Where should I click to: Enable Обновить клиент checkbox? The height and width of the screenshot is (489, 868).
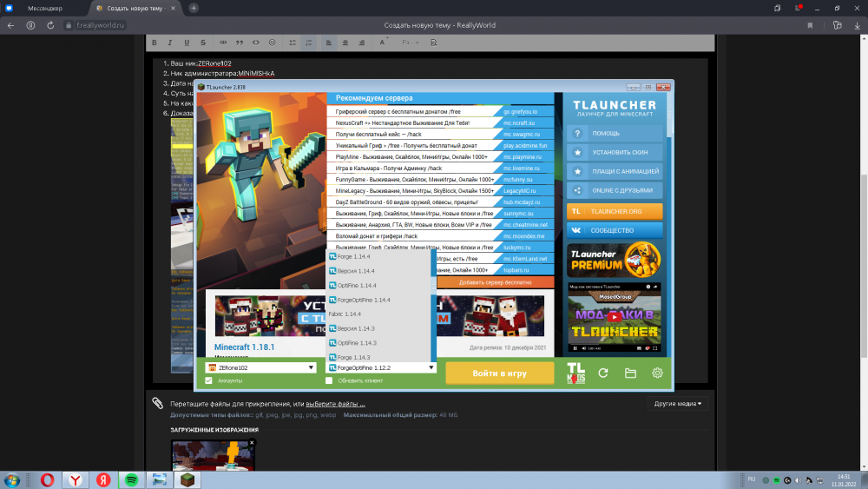(x=329, y=380)
